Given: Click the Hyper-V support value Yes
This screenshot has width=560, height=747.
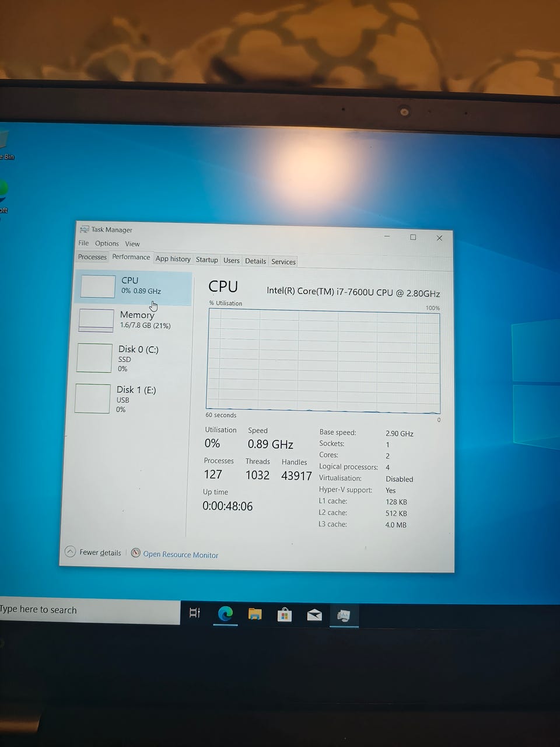Looking at the screenshot, I should pyautogui.click(x=390, y=490).
